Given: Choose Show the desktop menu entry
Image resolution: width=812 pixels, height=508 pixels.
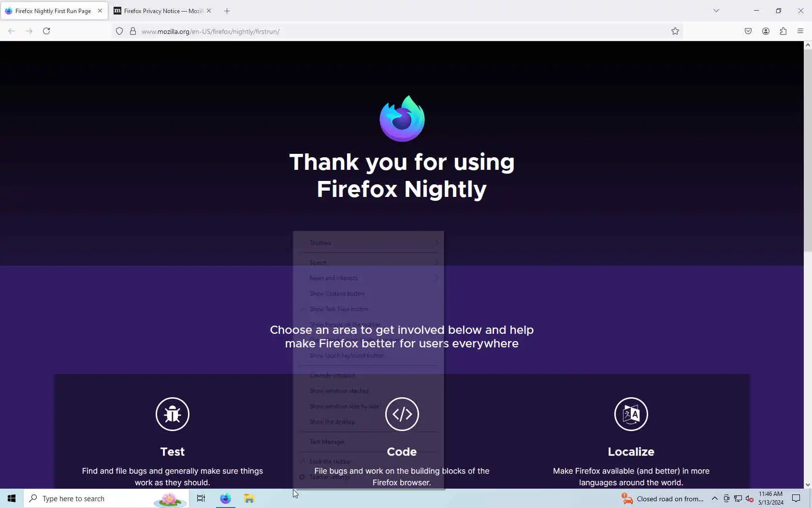Looking at the screenshot, I should [368, 421].
